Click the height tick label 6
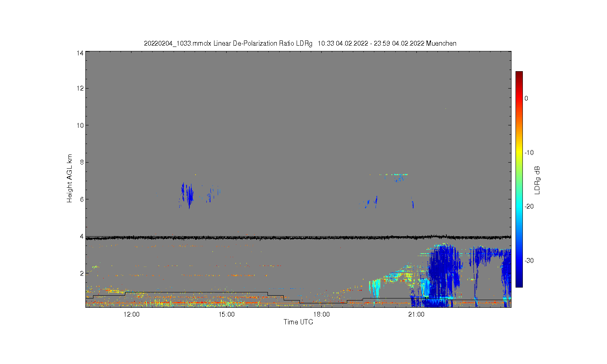This screenshot has height=364, width=607. [82, 199]
